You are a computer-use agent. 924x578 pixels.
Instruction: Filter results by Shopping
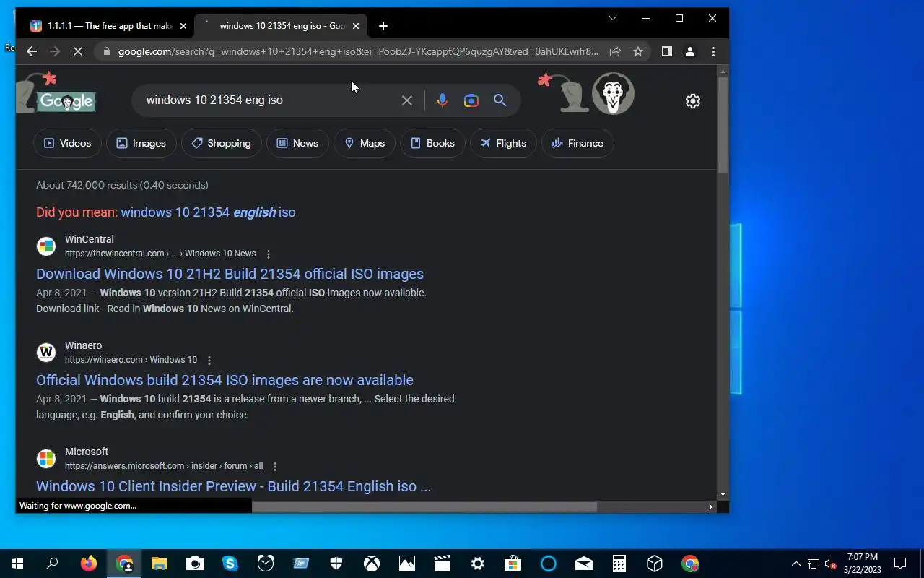tap(221, 143)
